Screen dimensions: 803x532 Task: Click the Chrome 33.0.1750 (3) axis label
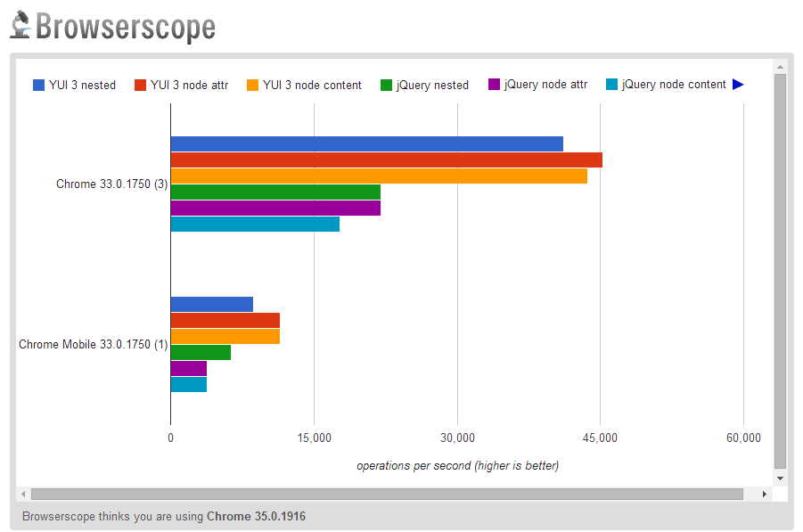tap(111, 184)
